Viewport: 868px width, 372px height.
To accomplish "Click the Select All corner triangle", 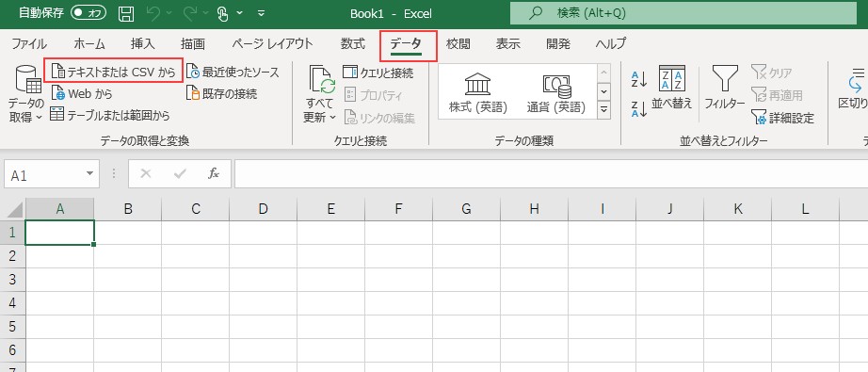I will tap(13, 209).
